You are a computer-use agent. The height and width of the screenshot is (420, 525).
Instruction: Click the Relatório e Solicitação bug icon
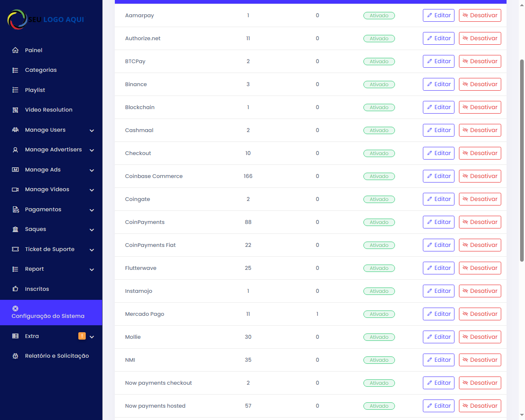pyautogui.click(x=15, y=356)
